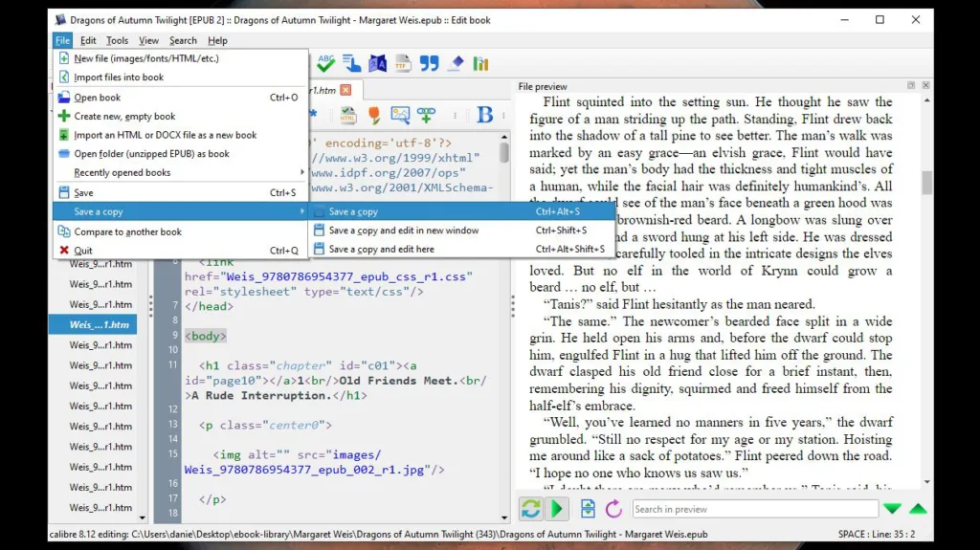Image resolution: width=980 pixels, height=550 pixels.
Task: Open the TTF font management icon
Action: 403,63
